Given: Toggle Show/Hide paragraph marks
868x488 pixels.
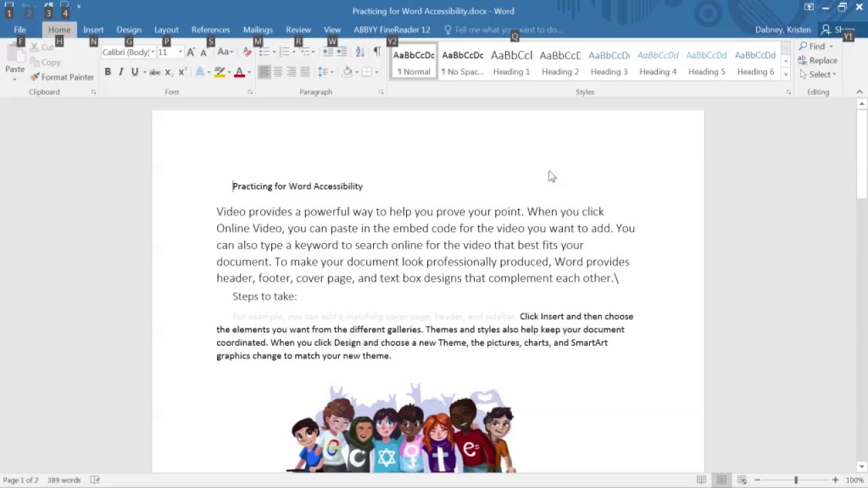Looking at the screenshot, I should [x=376, y=52].
